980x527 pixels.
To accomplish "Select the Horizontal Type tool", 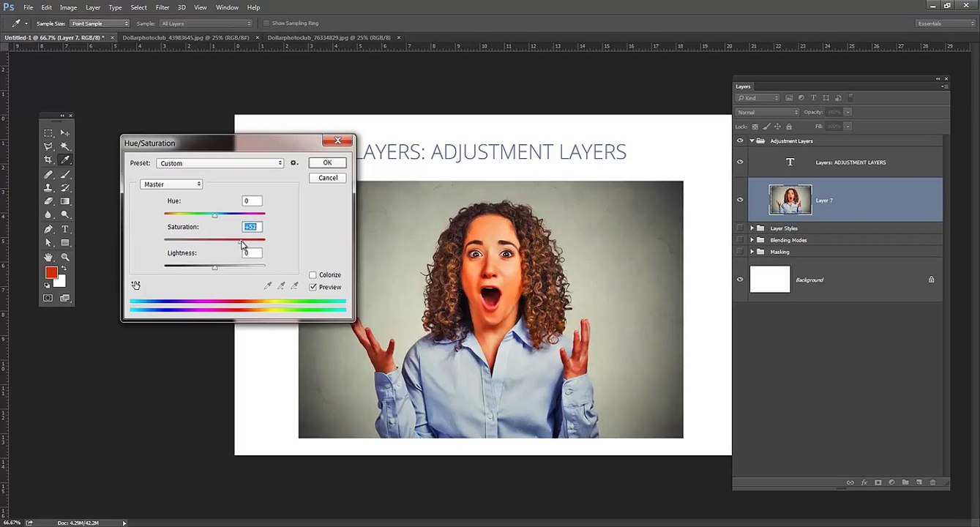I will (65, 229).
